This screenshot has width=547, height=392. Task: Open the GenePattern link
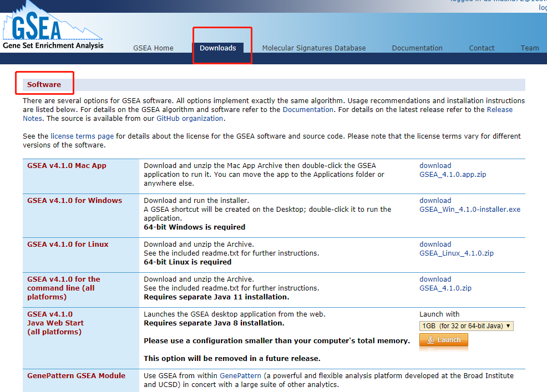pos(240,375)
